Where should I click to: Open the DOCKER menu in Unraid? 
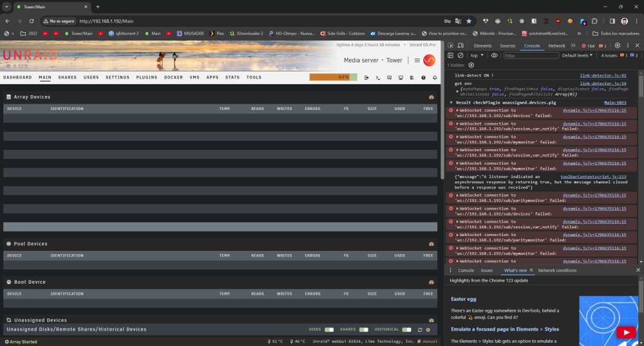pos(173,77)
